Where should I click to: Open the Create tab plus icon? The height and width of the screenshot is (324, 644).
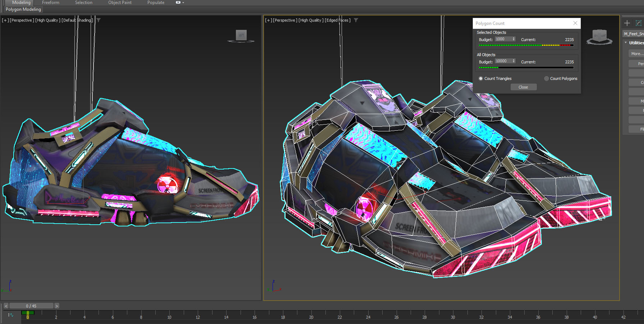pyautogui.click(x=627, y=23)
